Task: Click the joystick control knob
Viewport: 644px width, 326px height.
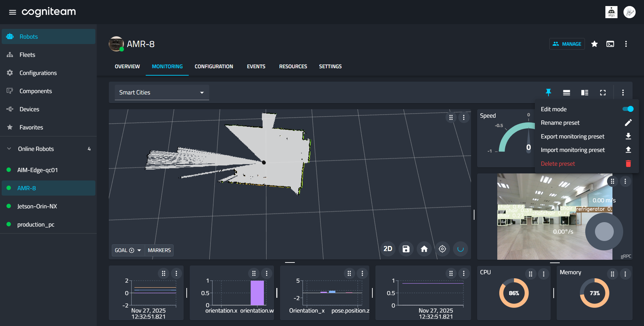Action: (x=604, y=232)
